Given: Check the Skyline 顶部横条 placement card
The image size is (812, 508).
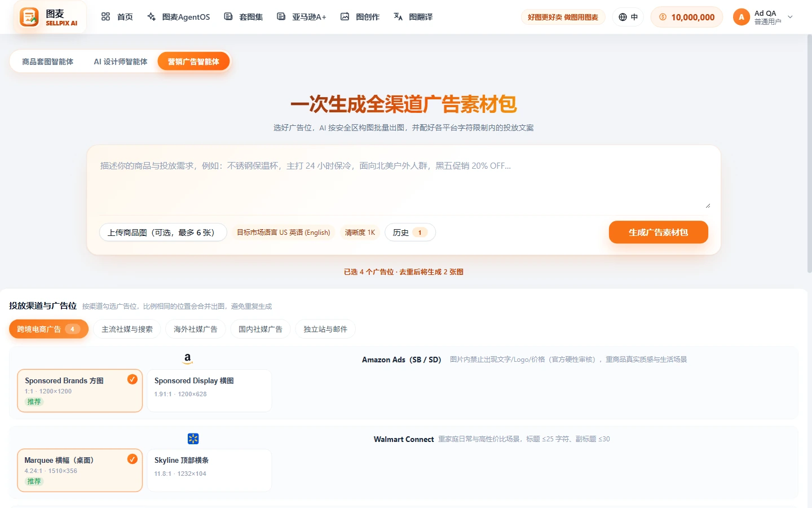Looking at the screenshot, I should click(209, 470).
